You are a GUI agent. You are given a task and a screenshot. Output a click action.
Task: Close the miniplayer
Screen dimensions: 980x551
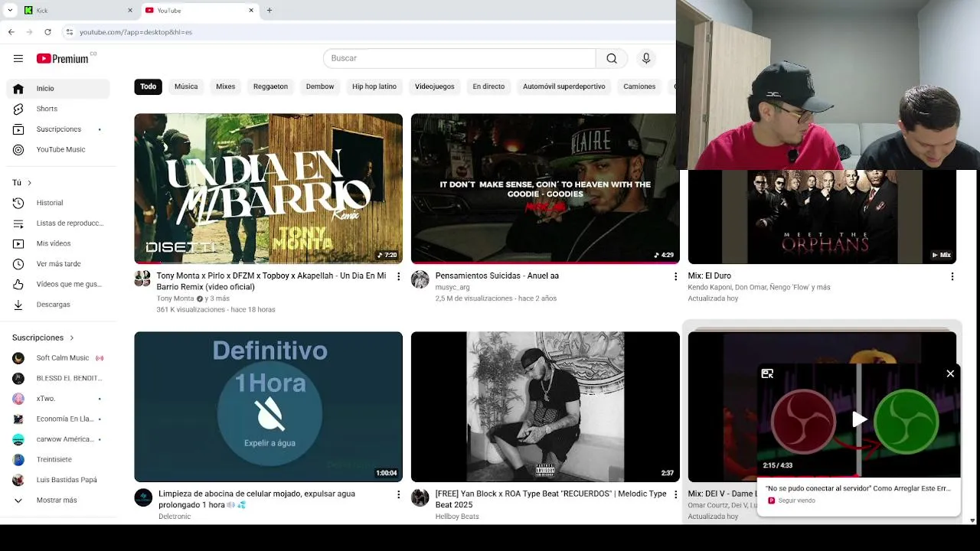pos(950,373)
